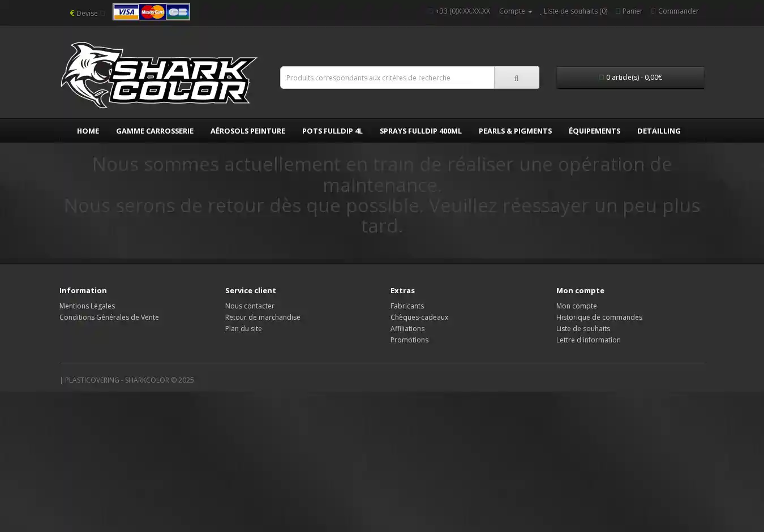This screenshot has height=532, width=764.
Task: Click the CB card icon
Action: coord(178,12)
